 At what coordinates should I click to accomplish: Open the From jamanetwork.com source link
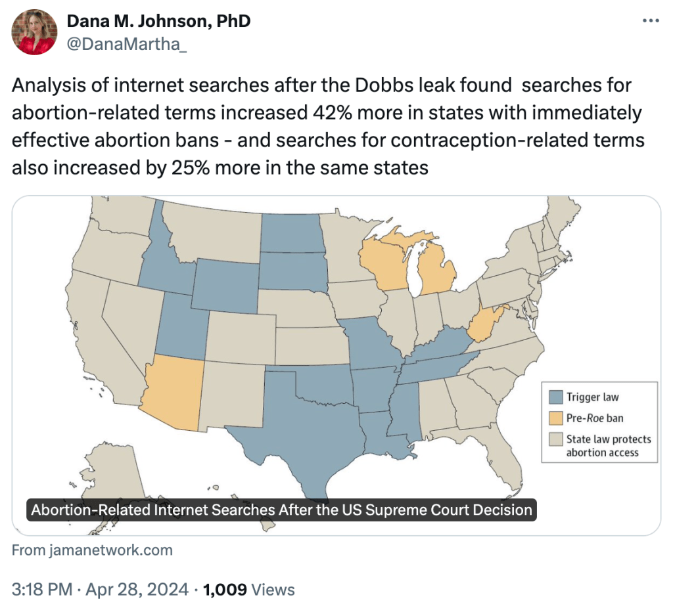coord(92,550)
